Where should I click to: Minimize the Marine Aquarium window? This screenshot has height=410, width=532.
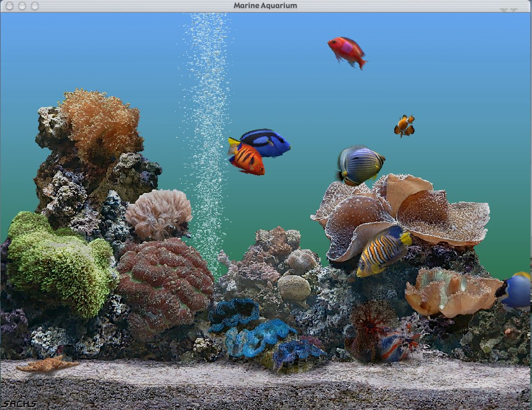coord(22,6)
